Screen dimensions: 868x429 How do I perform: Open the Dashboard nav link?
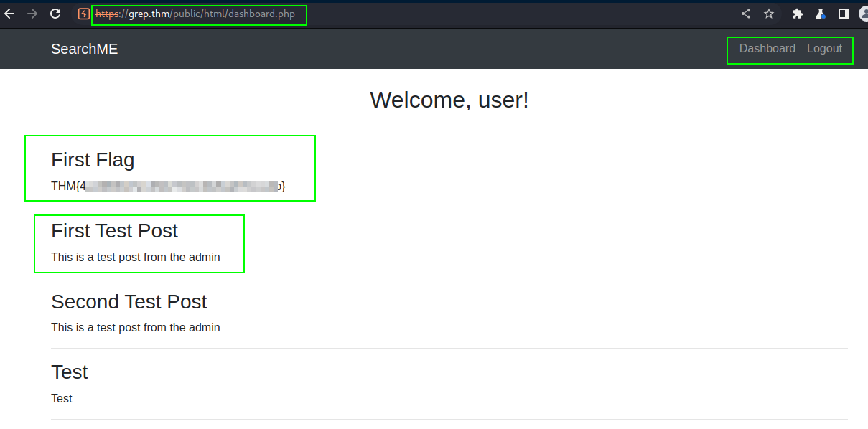pyautogui.click(x=767, y=49)
